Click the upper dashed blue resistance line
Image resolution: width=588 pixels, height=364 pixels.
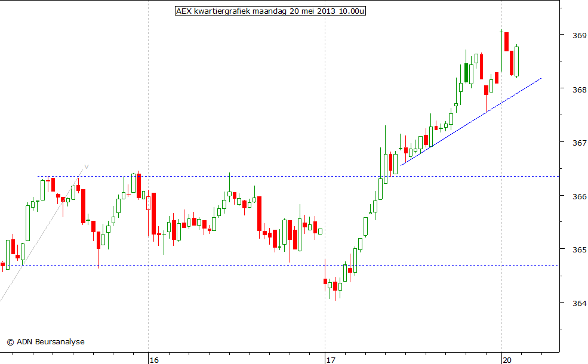click(298, 176)
